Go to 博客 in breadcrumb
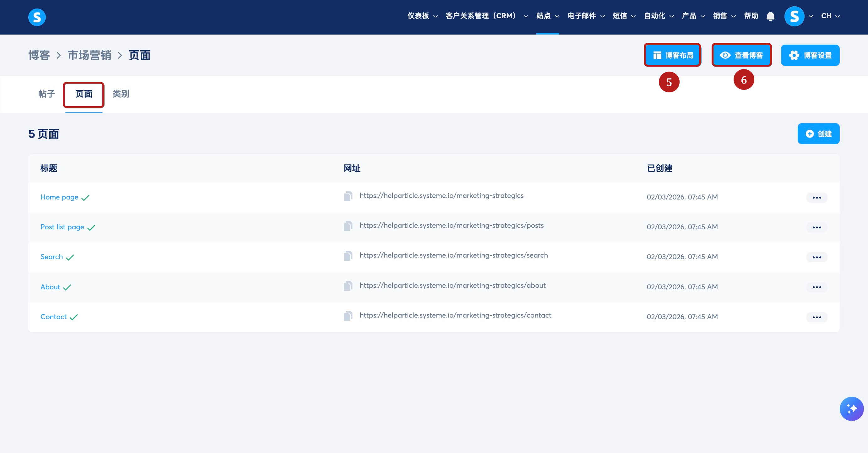 point(39,55)
